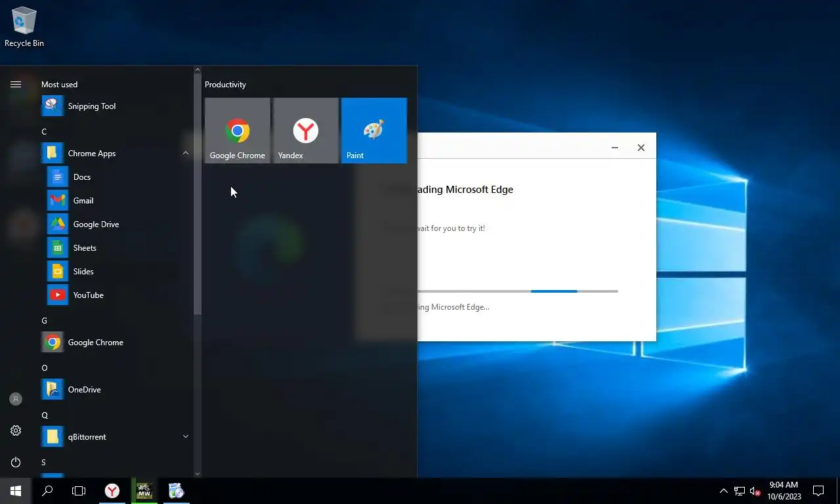Image resolution: width=840 pixels, height=504 pixels.
Task: Click the Google Chrome tile in Productivity
Action: (238, 131)
